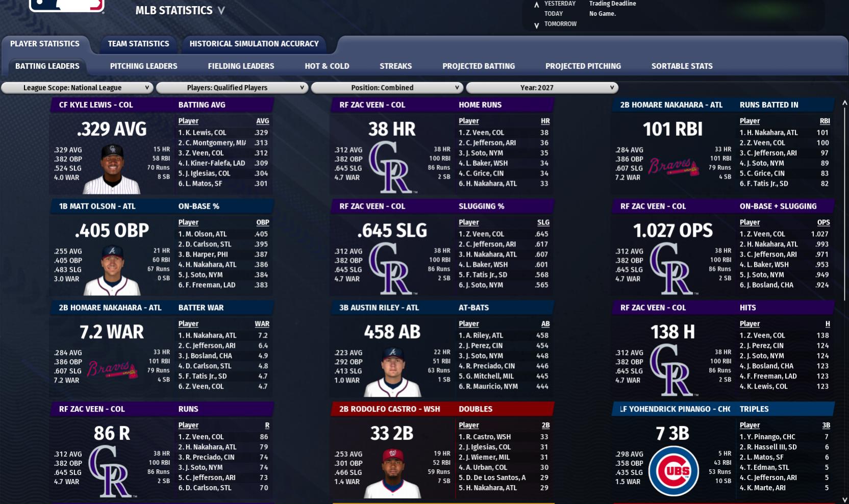The image size is (849, 504).
Task: Click the OBP column header in On-Base % list
Action: click(262, 223)
